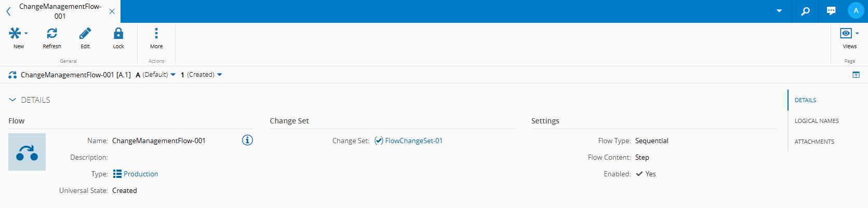Open the Production type link
The width and height of the screenshot is (868, 208).
coord(140,174)
